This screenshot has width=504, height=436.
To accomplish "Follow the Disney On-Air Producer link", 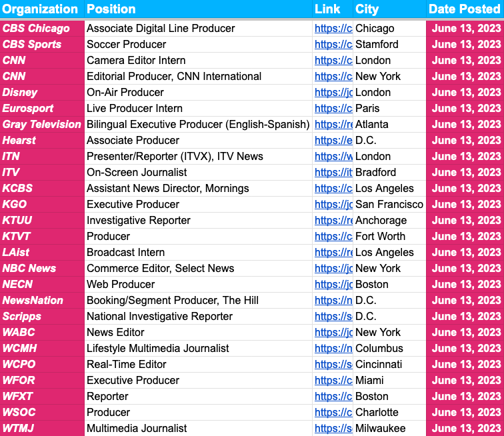I will pyautogui.click(x=333, y=93).
